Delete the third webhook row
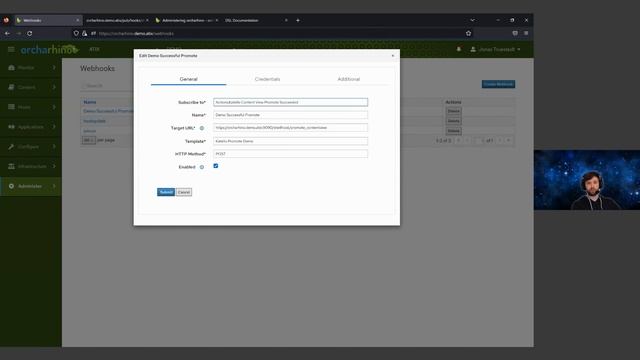Viewport: 640px width, 360px height. (453, 131)
